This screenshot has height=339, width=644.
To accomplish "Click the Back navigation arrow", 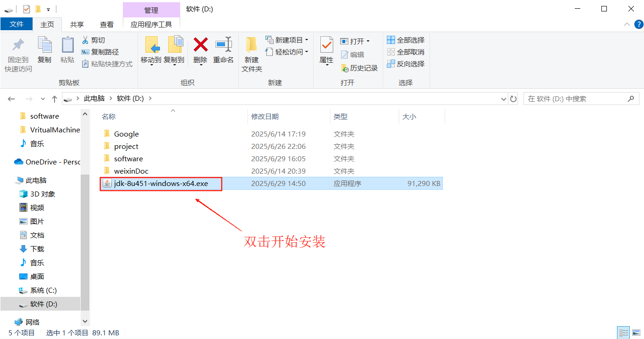I will click(x=11, y=99).
